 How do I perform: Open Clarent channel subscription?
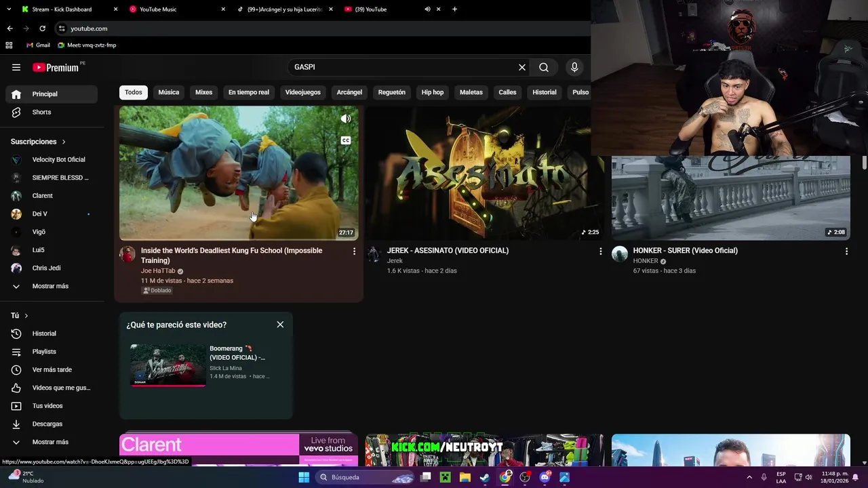(52, 196)
